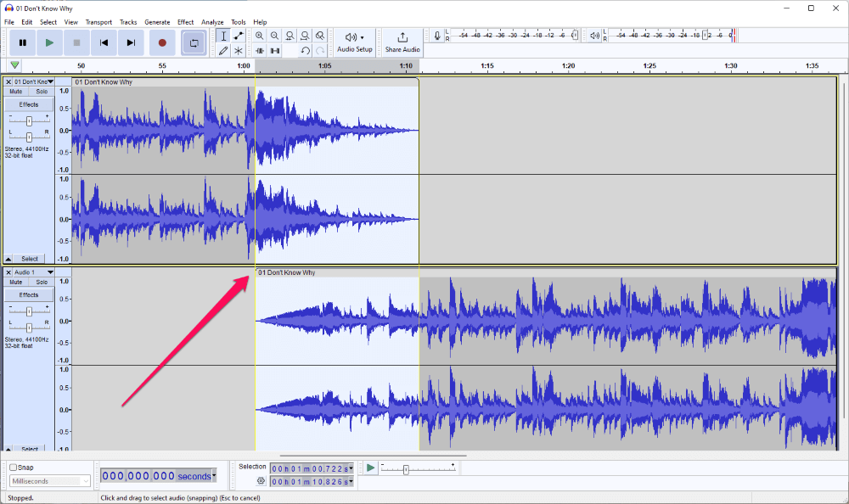Fit the project to width
The image size is (849, 504).
tap(305, 36)
